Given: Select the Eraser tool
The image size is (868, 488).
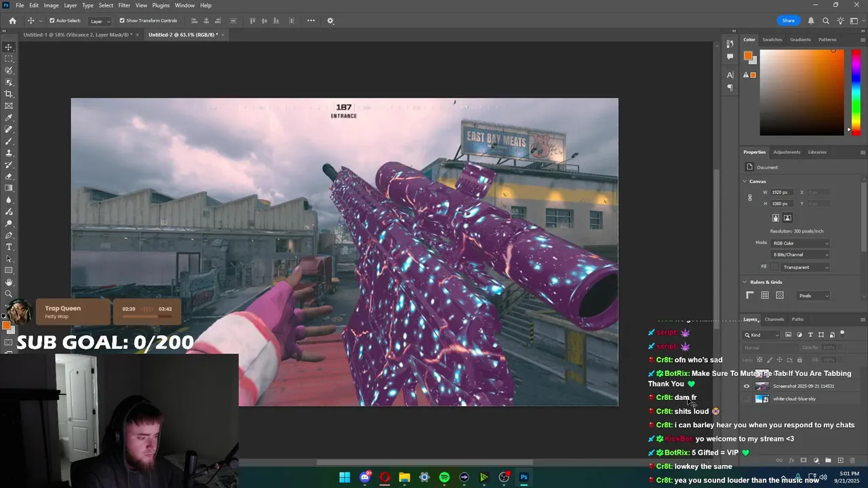Looking at the screenshot, I should tap(9, 176).
